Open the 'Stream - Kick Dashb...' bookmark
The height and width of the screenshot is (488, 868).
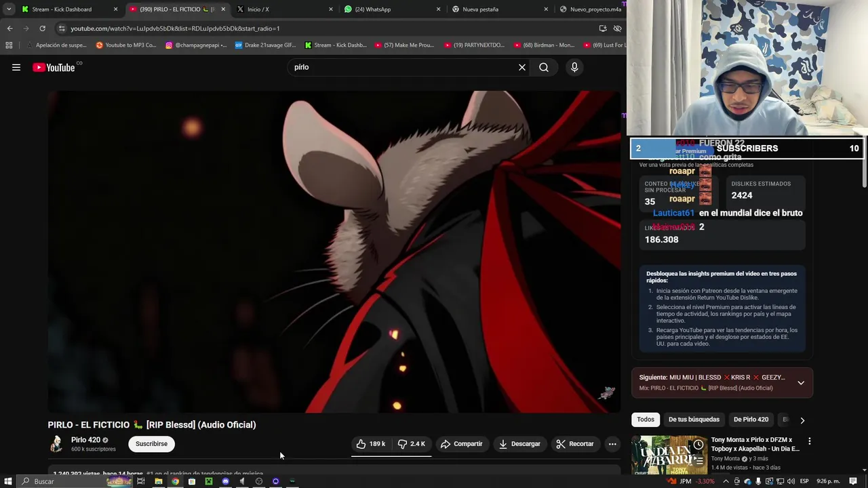point(336,45)
